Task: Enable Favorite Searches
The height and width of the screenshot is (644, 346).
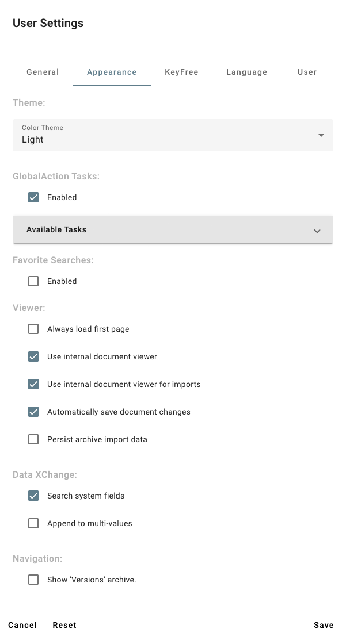Action: 33,281
